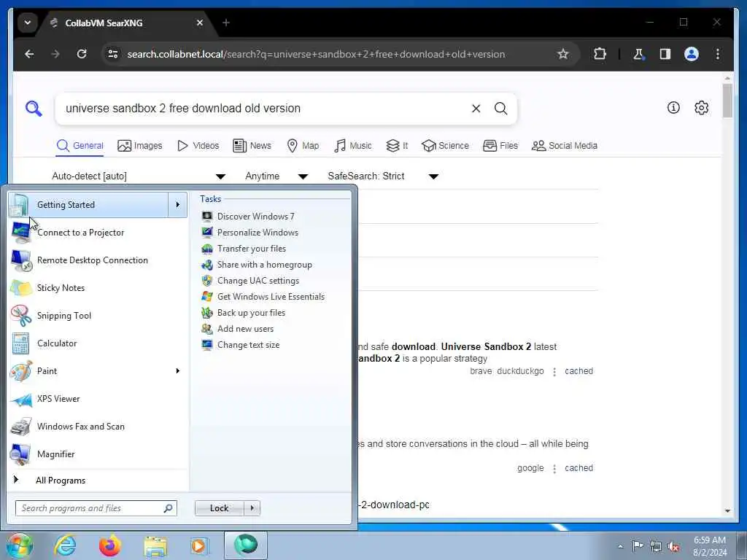Switch to the Files search tab
The image size is (747, 560).
pos(500,146)
